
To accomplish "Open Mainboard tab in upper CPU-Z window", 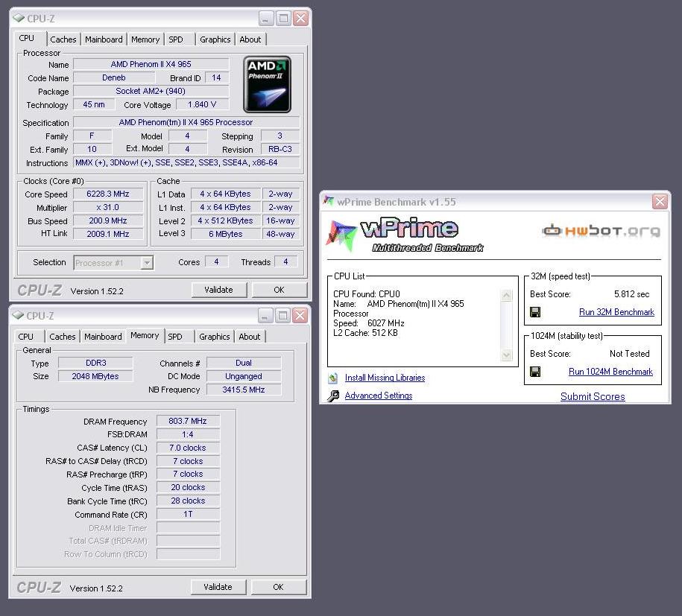I will [104, 39].
